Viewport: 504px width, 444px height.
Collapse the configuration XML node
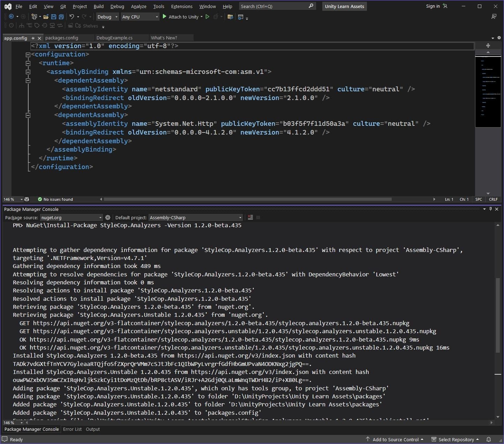(28, 54)
